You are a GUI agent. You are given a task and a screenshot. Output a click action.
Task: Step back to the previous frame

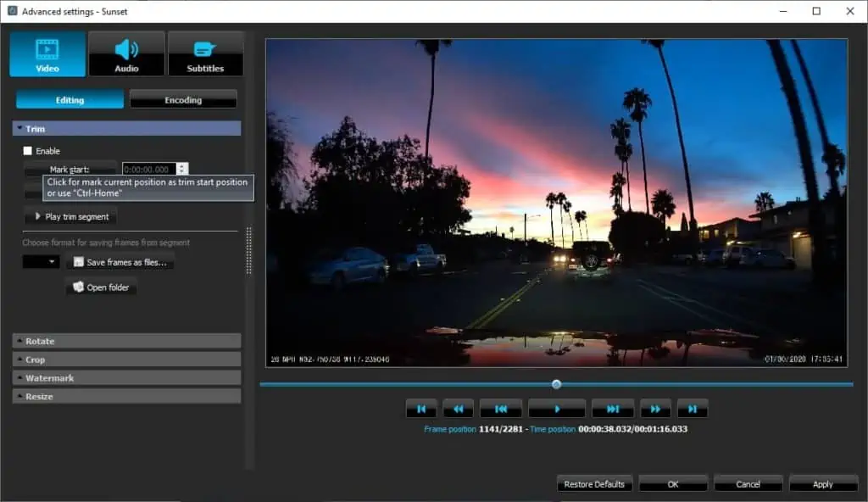(500, 409)
